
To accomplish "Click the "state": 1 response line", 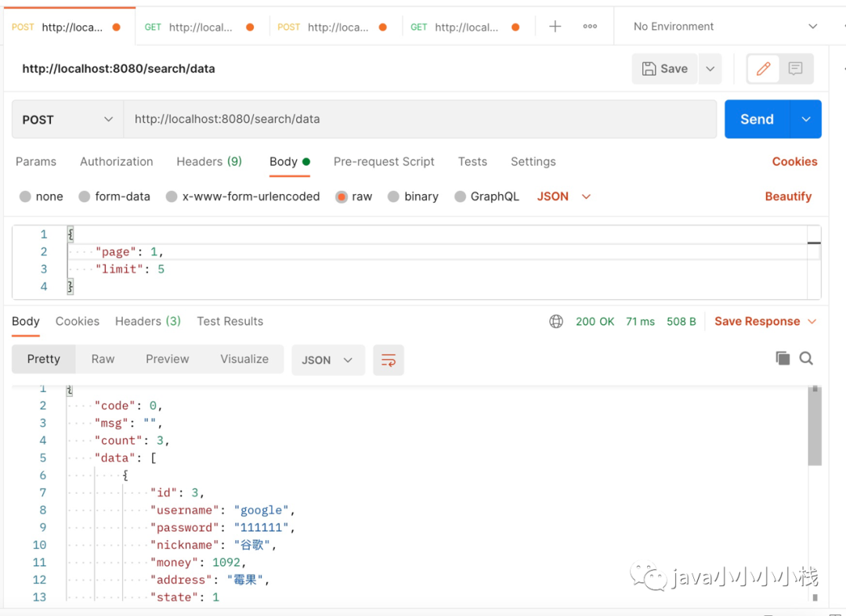I will click(x=185, y=596).
